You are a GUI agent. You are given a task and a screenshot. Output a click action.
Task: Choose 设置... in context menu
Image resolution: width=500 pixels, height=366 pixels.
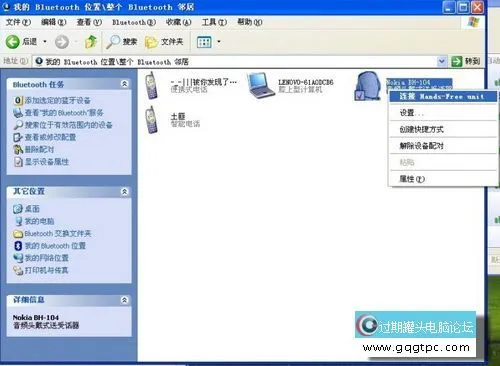(x=443, y=113)
